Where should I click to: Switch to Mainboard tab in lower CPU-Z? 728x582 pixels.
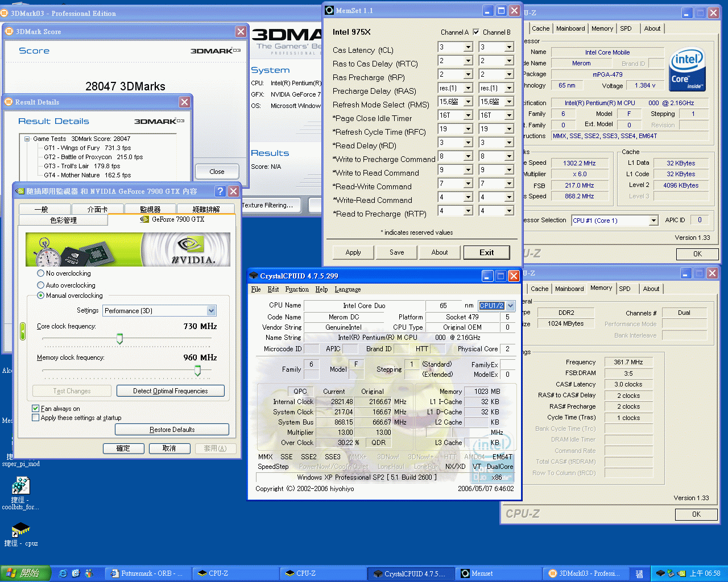pyautogui.click(x=569, y=289)
